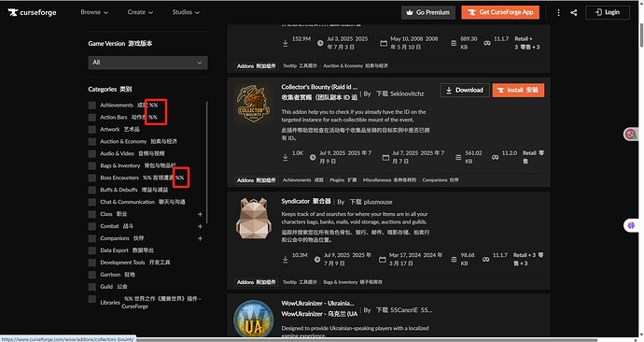This screenshot has width=644, height=342.
Task: Click the share icon in header
Action: click(574, 13)
